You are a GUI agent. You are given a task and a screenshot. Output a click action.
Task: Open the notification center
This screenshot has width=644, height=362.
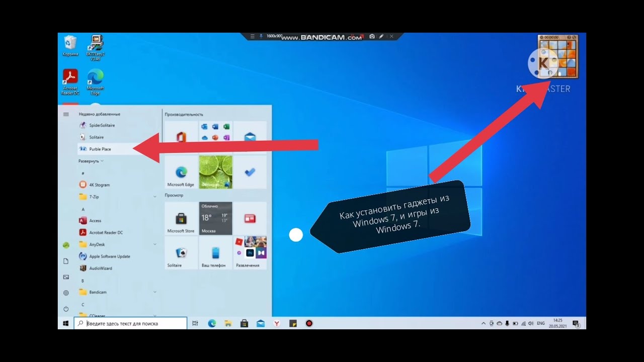576,323
